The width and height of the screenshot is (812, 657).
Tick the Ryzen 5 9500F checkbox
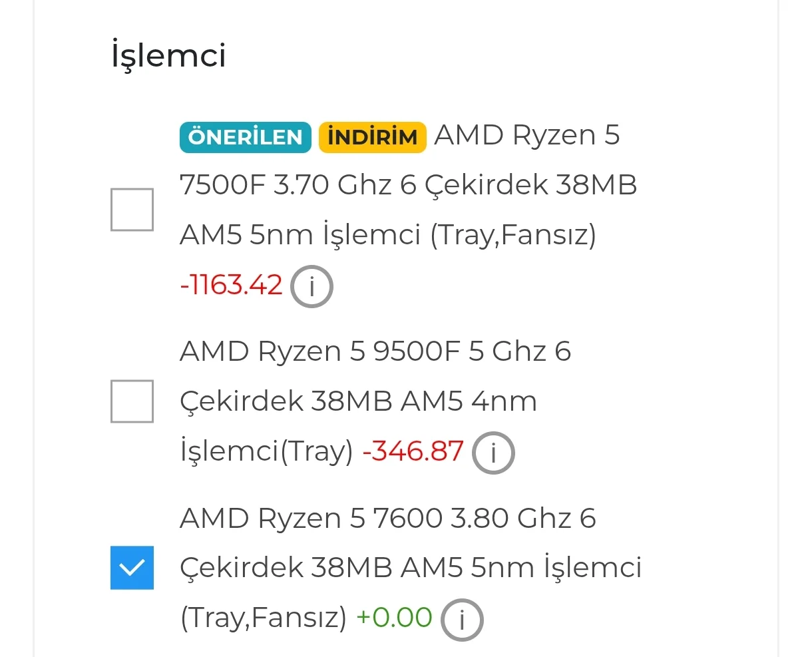tap(132, 401)
